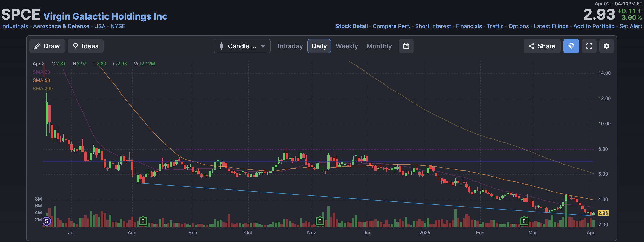Open the Ideas panel

(85, 46)
